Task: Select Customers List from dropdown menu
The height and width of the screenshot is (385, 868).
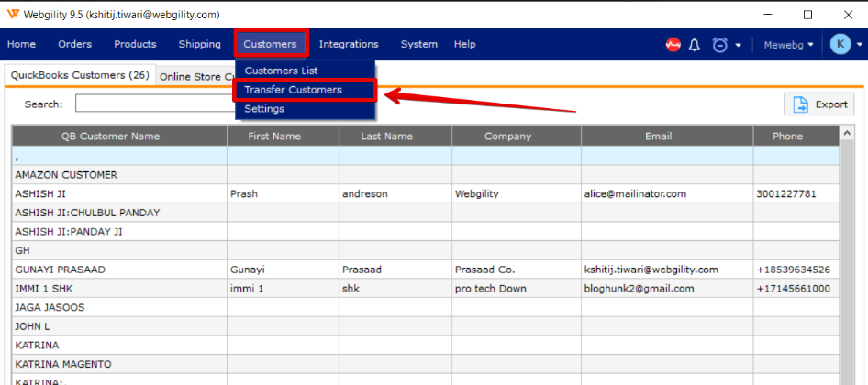Action: click(305, 71)
